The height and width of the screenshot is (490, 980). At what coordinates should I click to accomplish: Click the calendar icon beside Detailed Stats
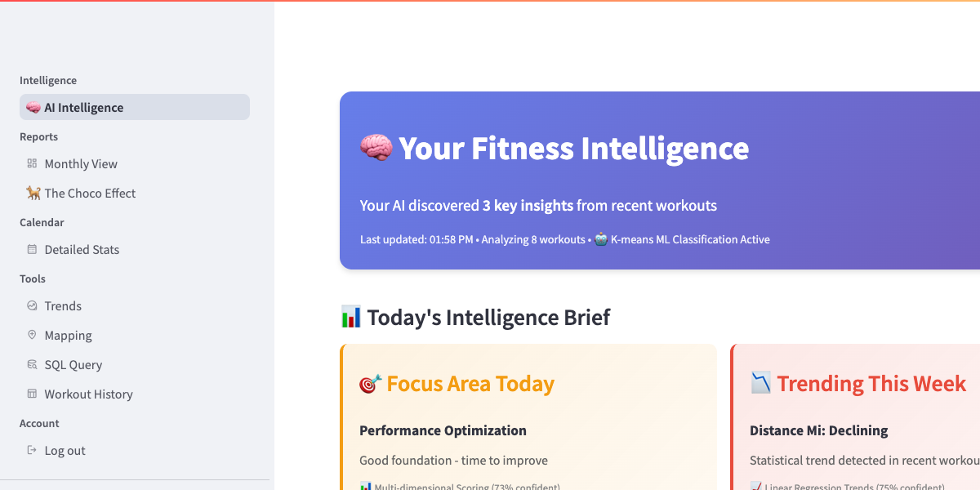click(x=32, y=249)
